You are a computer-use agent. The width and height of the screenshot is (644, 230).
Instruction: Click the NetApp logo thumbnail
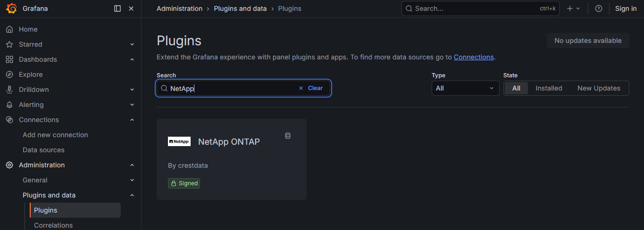(179, 141)
